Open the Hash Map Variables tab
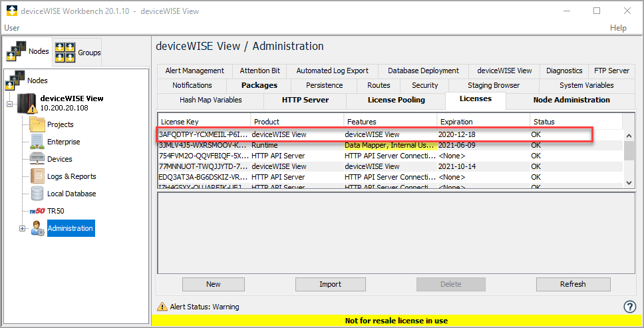This screenshot has height=328, width=644. click(x=211, y=100)
